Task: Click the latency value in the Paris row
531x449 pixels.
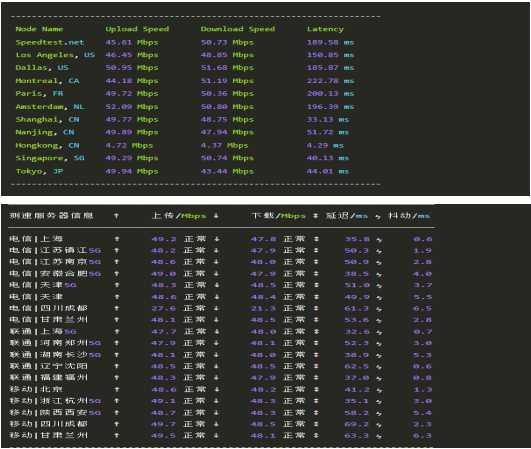Action: point(330,93)
